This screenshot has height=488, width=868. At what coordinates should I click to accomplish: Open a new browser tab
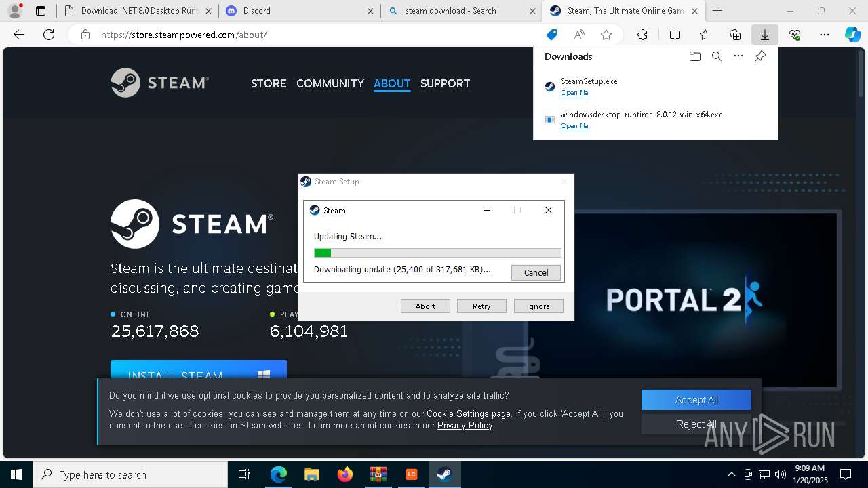[717, 11]
